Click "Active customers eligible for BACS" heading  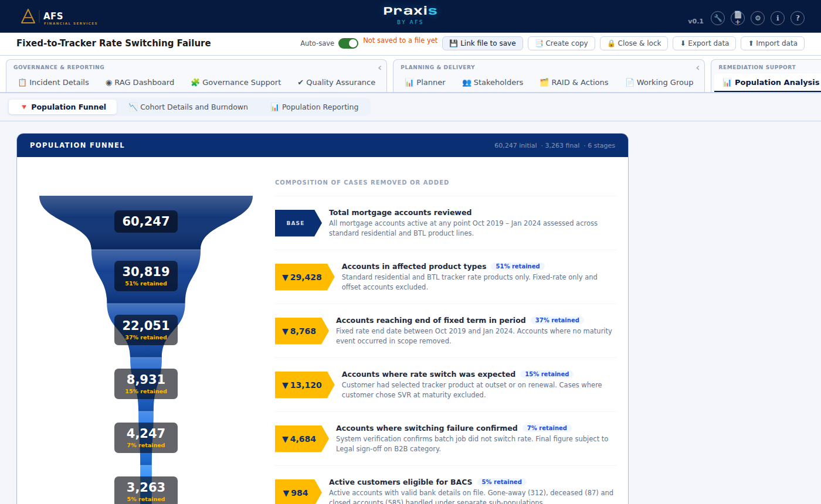[401, 482]
